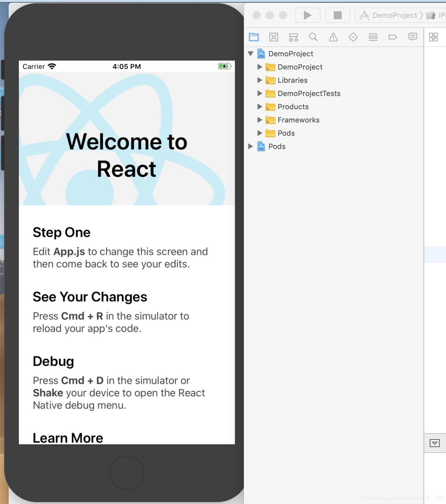Open the Report navigator speech bubble icon
The height and width of the screenshot is (504, 446).
[x=413, y=37]
